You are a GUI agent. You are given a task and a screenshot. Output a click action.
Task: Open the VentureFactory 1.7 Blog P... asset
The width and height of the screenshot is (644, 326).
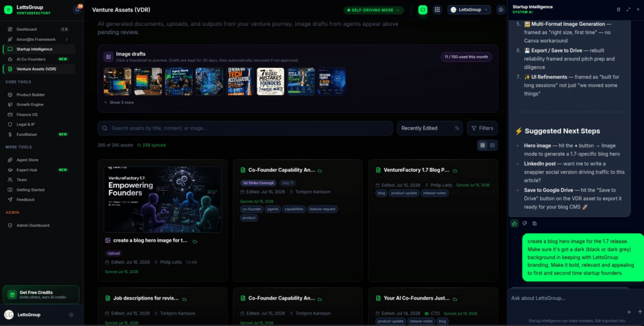point(416,170)
